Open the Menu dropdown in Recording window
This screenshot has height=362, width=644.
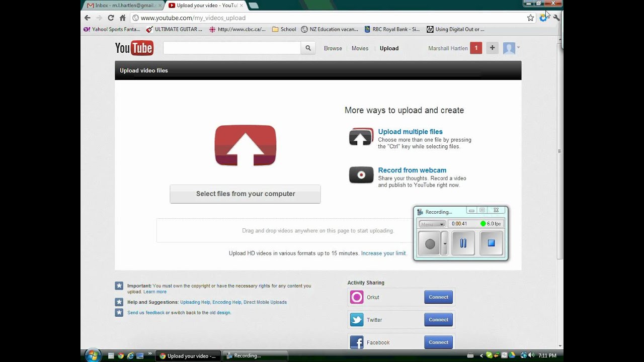pos(432,224)
